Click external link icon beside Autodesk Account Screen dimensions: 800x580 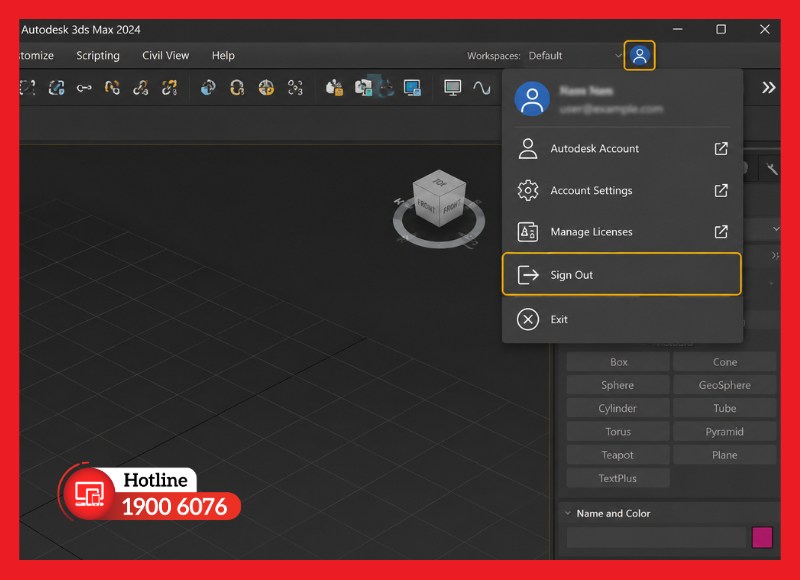click(720, 148)
